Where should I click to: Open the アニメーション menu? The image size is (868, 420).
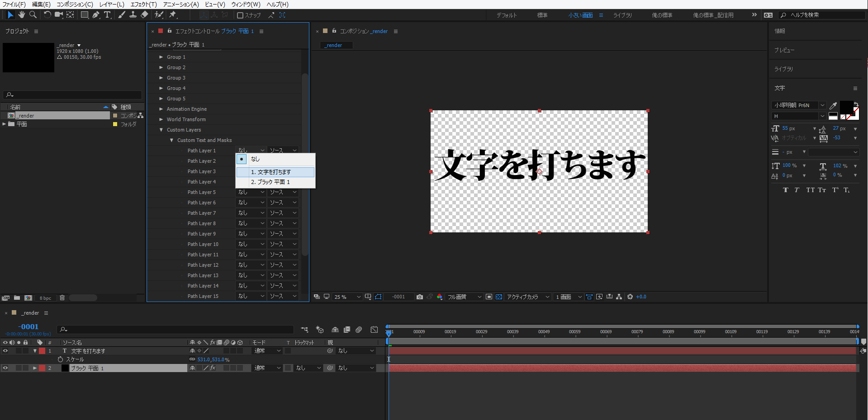[180, 5]
